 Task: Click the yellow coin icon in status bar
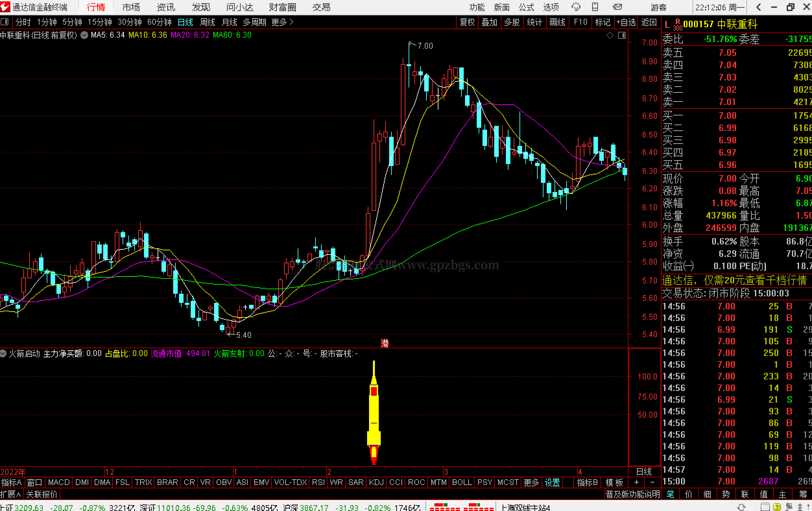(777, 507)
